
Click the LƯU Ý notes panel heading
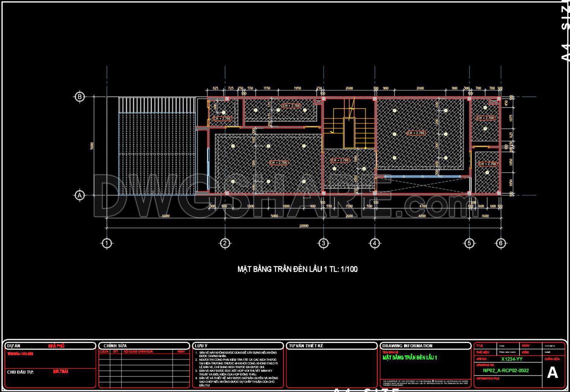[x=200, y=346]
